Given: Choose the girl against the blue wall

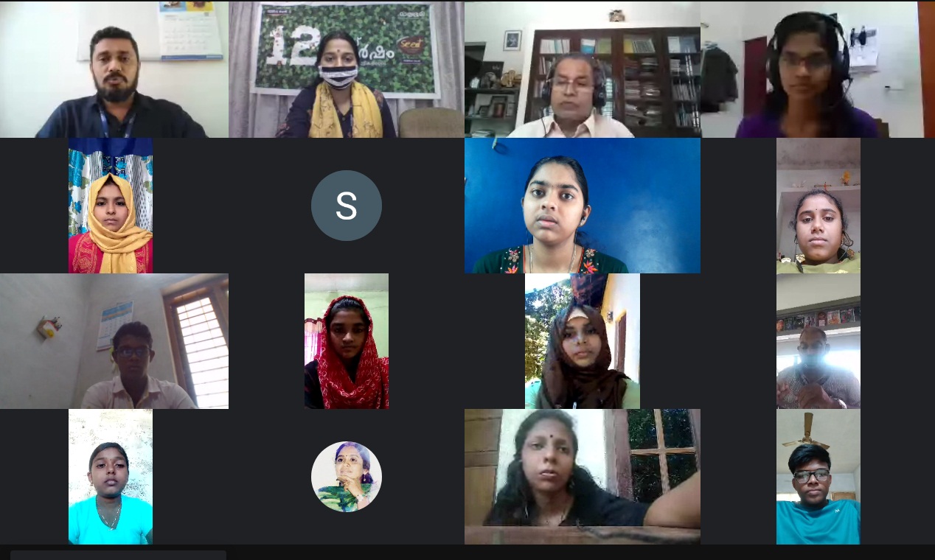Looking at the screenshot, I should tap(583, 206).
